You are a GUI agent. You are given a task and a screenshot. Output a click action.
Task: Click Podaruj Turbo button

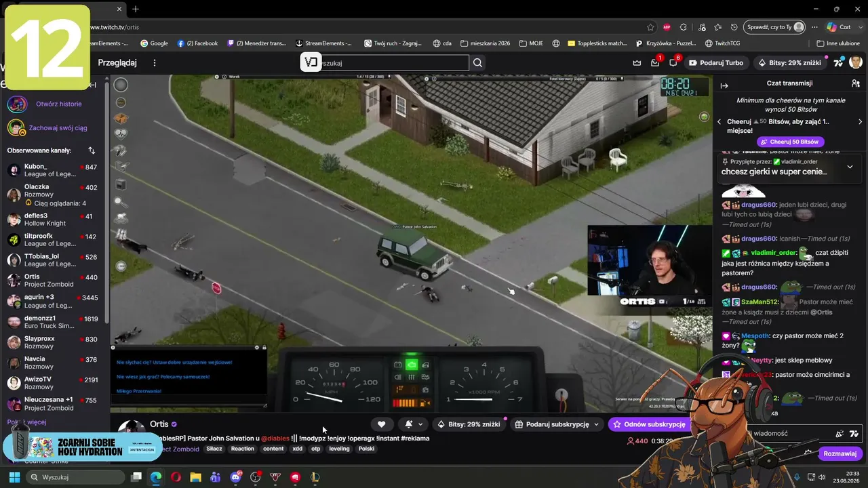click(x=716, y=62)
